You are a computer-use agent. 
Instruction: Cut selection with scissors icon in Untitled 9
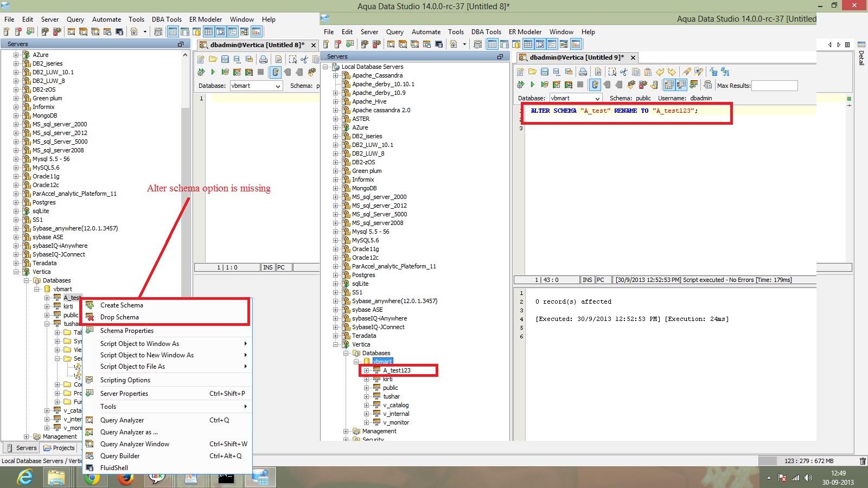[x=624, y=72]
